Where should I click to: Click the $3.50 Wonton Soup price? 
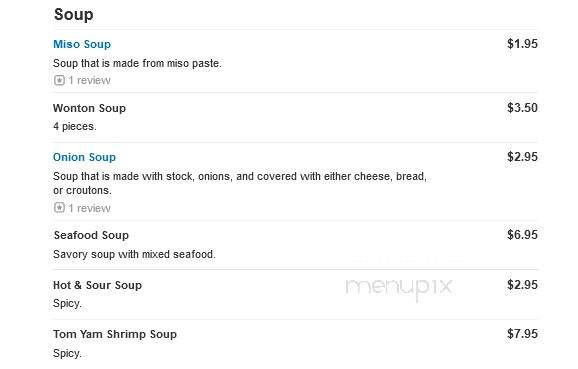pyautogui.click(x=522, y=108)
